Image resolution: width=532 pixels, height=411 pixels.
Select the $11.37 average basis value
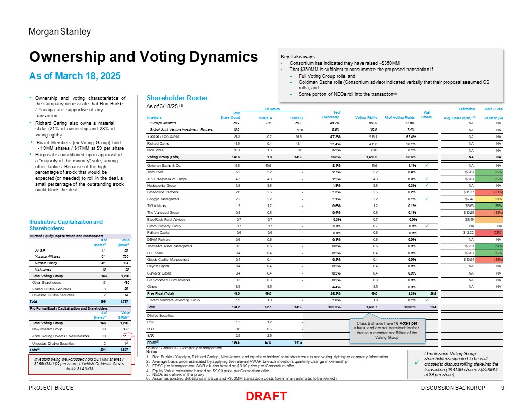(468, 192)
